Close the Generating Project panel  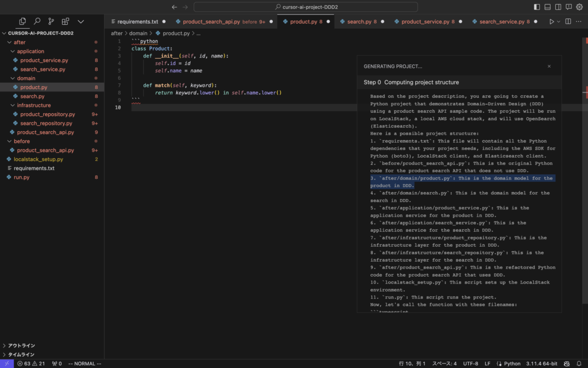(549, 66)
